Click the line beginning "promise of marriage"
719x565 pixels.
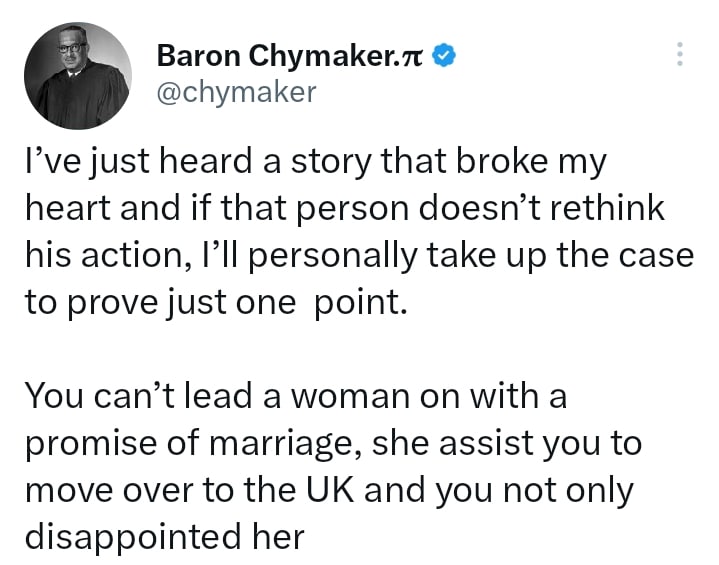(x=332, y=443)
